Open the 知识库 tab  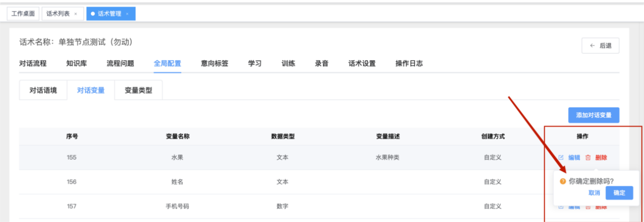pos(76,63)
